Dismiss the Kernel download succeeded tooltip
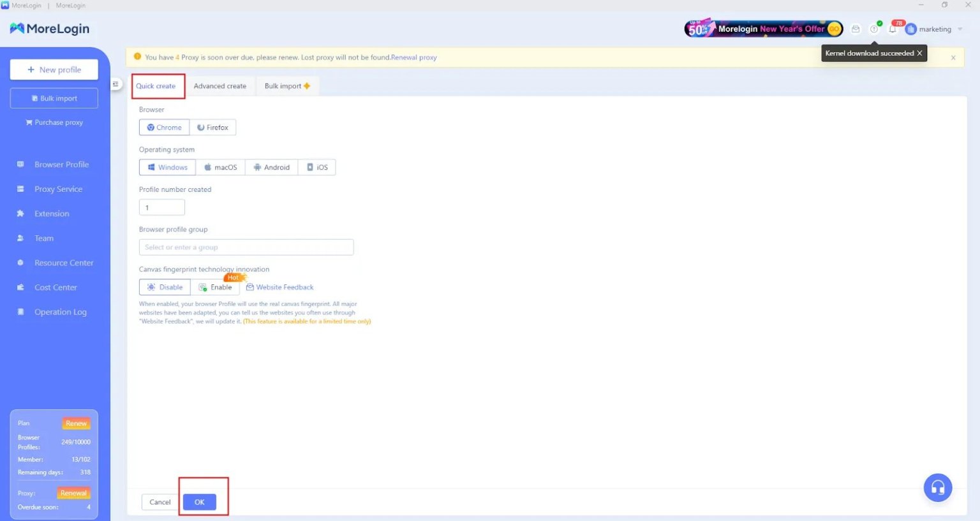The width and height of the screenshot is (980, 521). tap(919, 54)
